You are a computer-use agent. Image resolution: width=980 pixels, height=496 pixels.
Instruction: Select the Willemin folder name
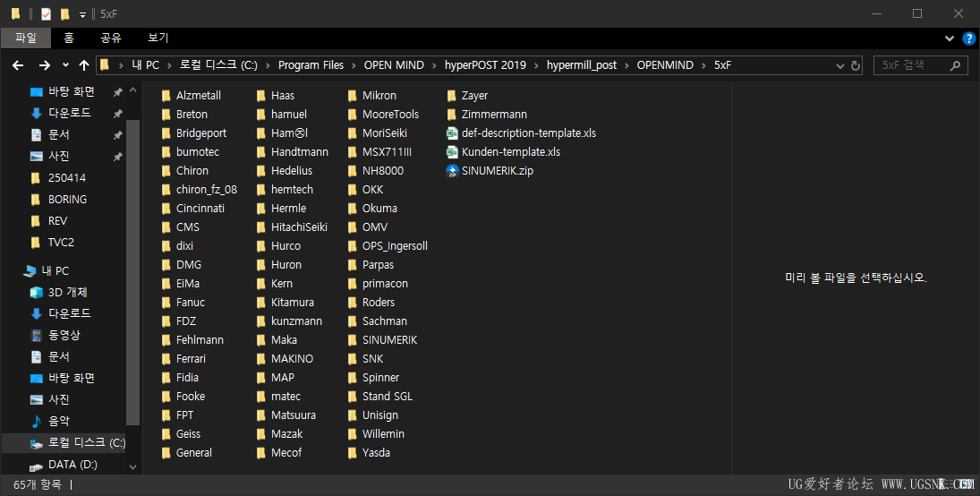(x=383, y=434)
